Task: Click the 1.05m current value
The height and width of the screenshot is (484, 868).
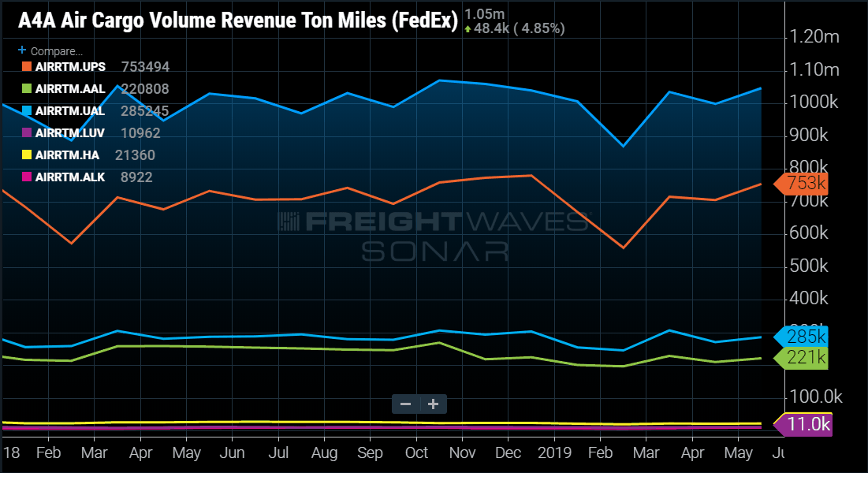Action: point(484,14)
